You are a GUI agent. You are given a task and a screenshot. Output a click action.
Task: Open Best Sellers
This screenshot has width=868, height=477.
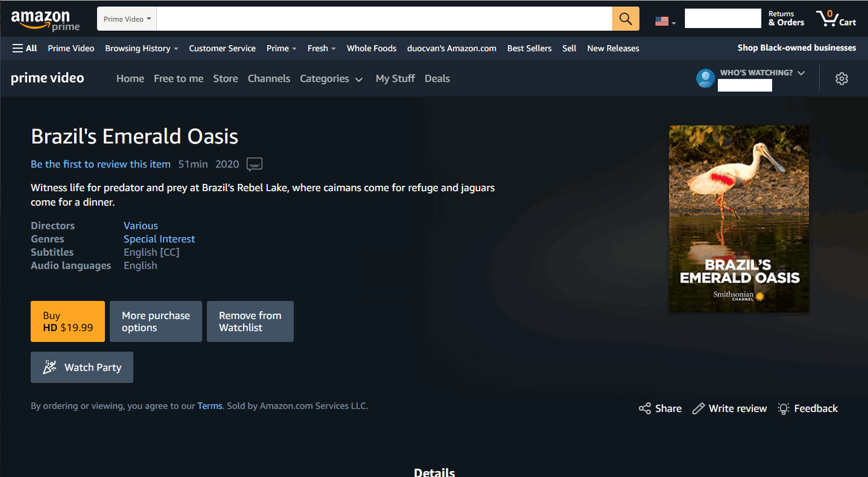pos(529,48)
